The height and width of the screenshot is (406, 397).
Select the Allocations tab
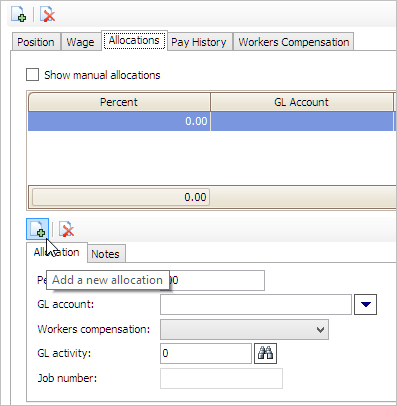134,40
